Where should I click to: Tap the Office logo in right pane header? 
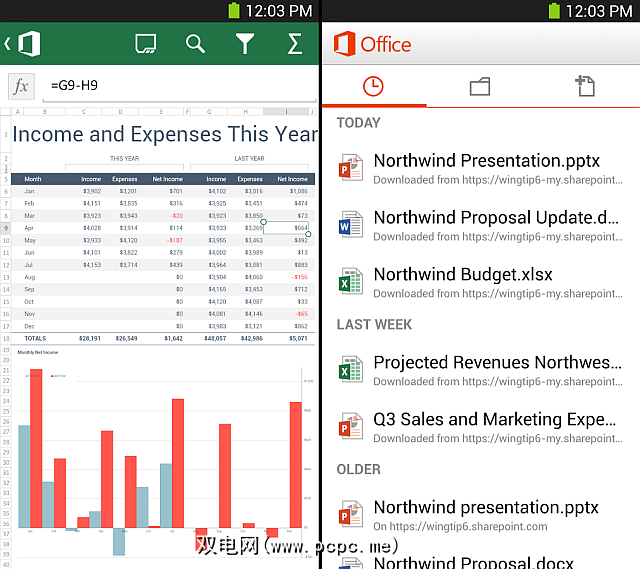(372, 44)
